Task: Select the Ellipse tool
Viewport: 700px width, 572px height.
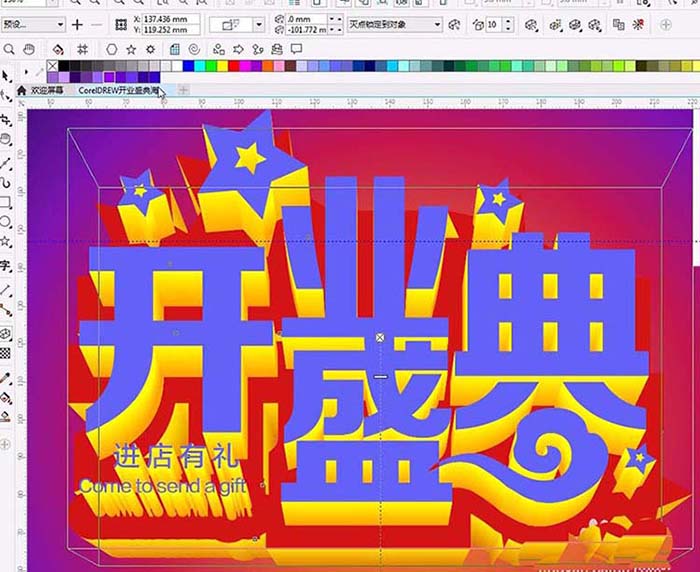Action: point(5,221)
